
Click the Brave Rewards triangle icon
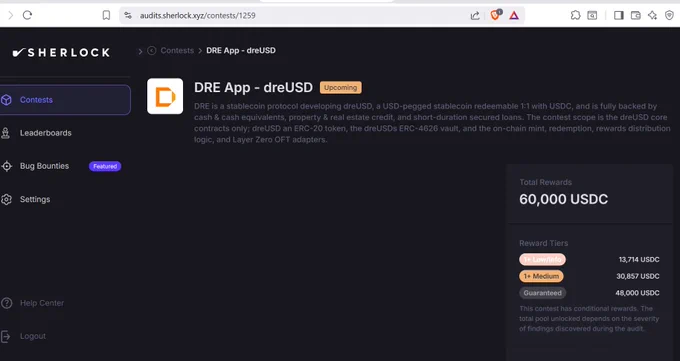point(514,16)
